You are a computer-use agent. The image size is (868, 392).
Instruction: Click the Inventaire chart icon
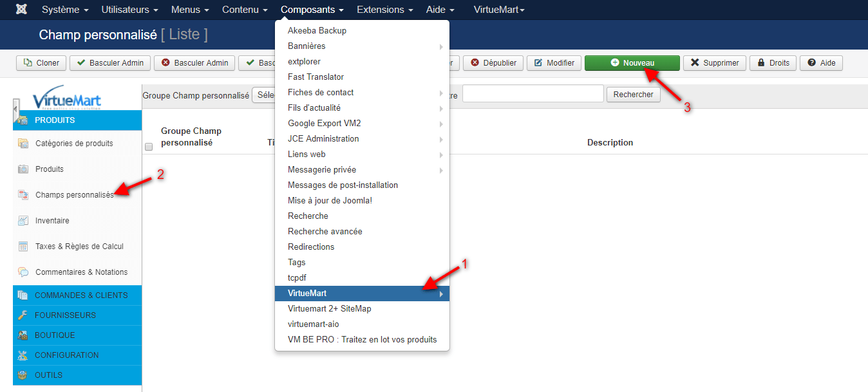click(x=23, y=221)
